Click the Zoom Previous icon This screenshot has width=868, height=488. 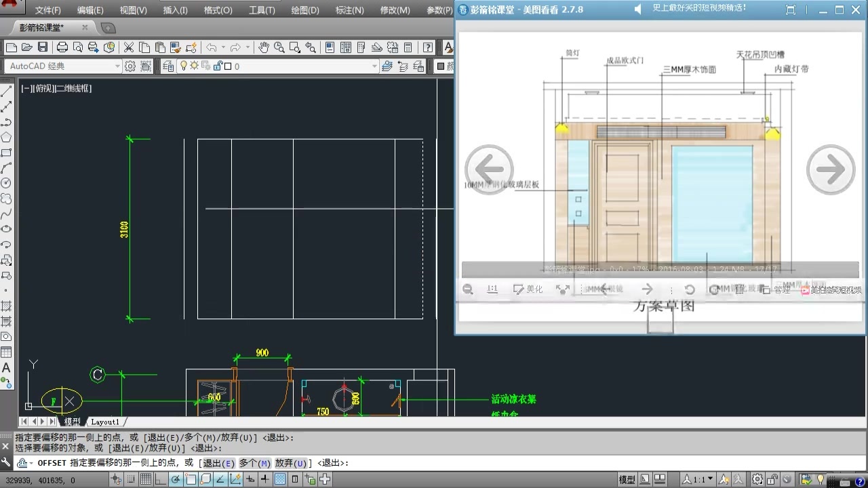[311, 47]
